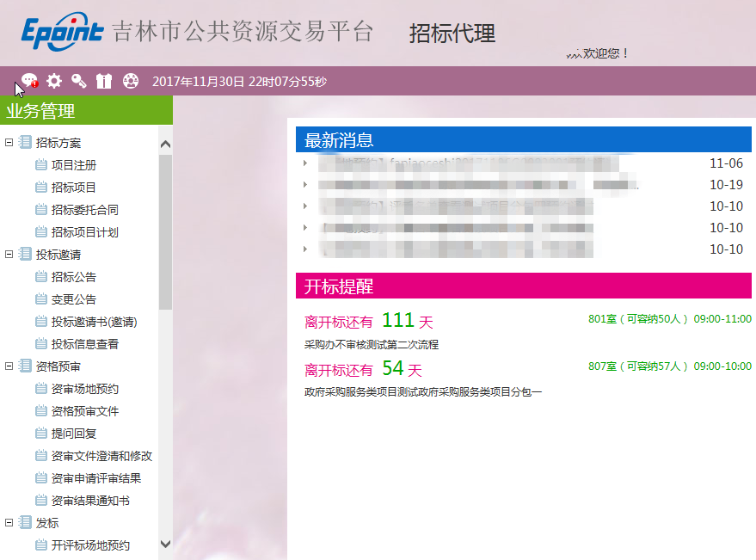Click the Epoint logo
Screen dimensions: 756x560
(x=63, y=33)
